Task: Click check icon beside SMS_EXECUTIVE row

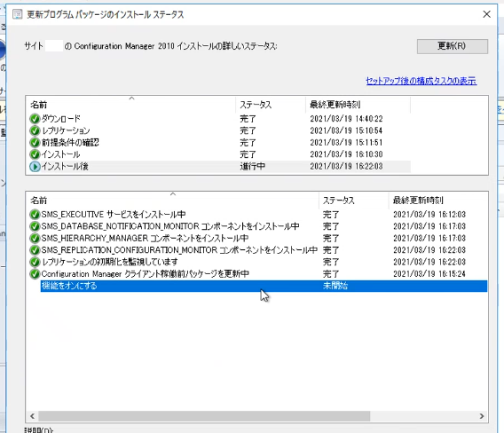Action: [35, 215]
